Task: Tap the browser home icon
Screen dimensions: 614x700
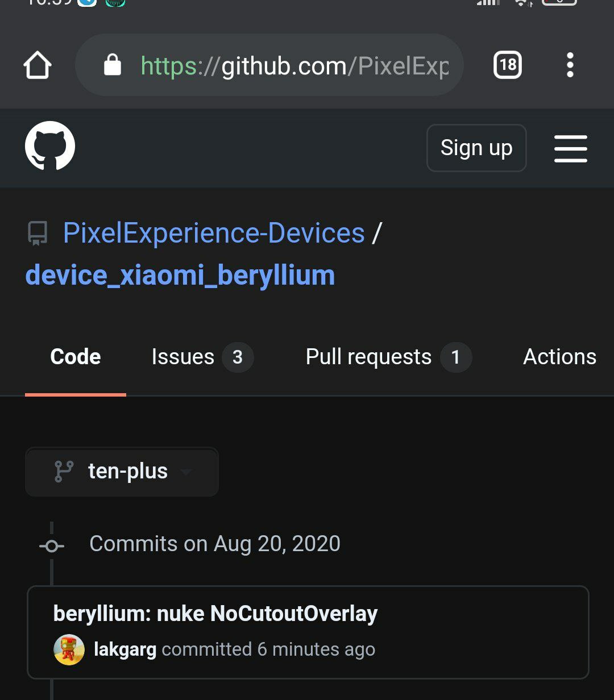Action: tap(38, 65)
